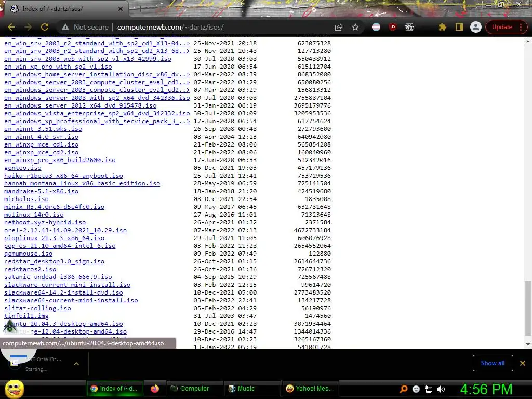
Task: Toggle the browser side panel
Action: click(x=459, y=27)
